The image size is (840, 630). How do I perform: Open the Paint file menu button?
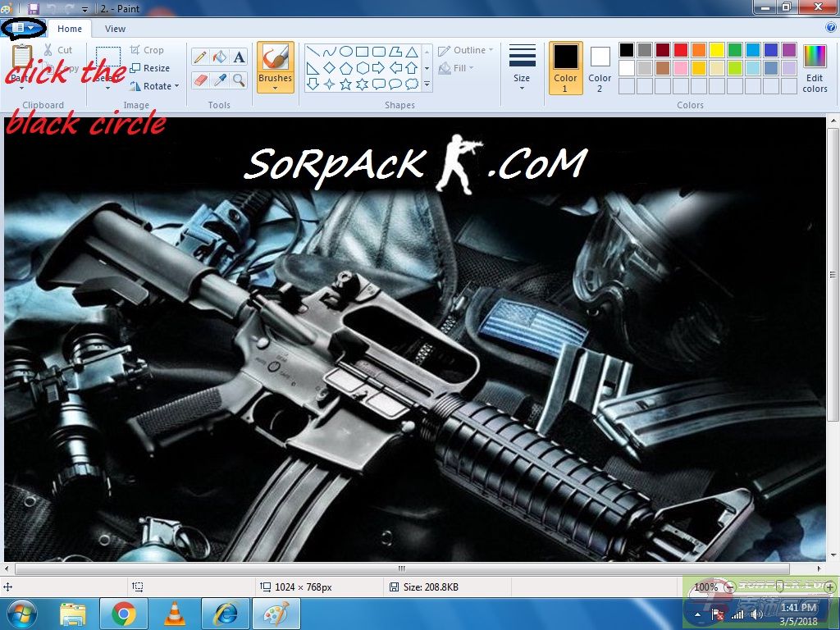(x=23, y=28)
